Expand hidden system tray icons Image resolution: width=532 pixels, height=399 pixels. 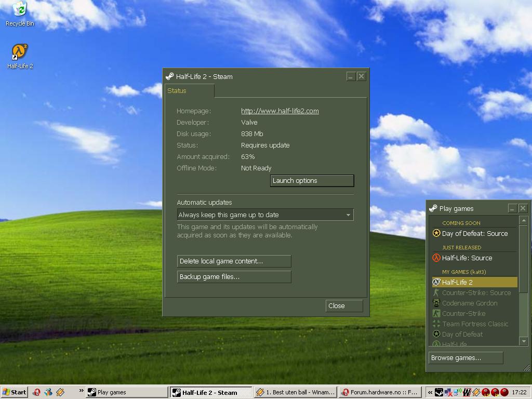430,392
